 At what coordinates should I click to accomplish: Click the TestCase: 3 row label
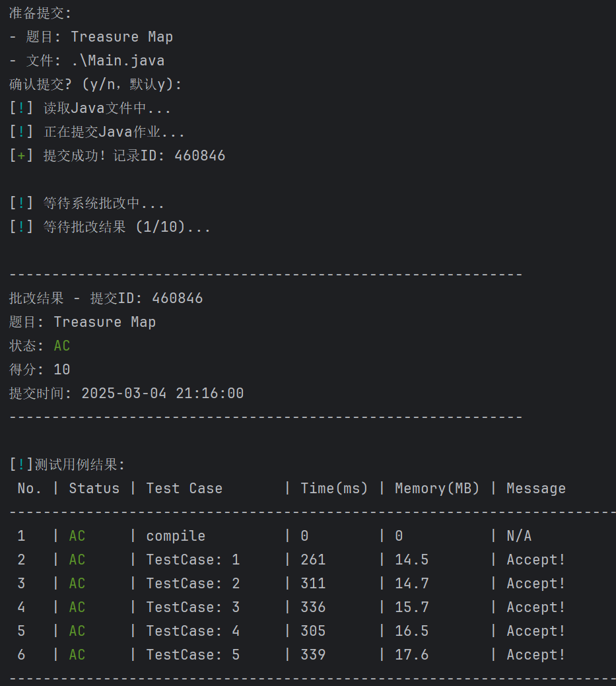193,607
